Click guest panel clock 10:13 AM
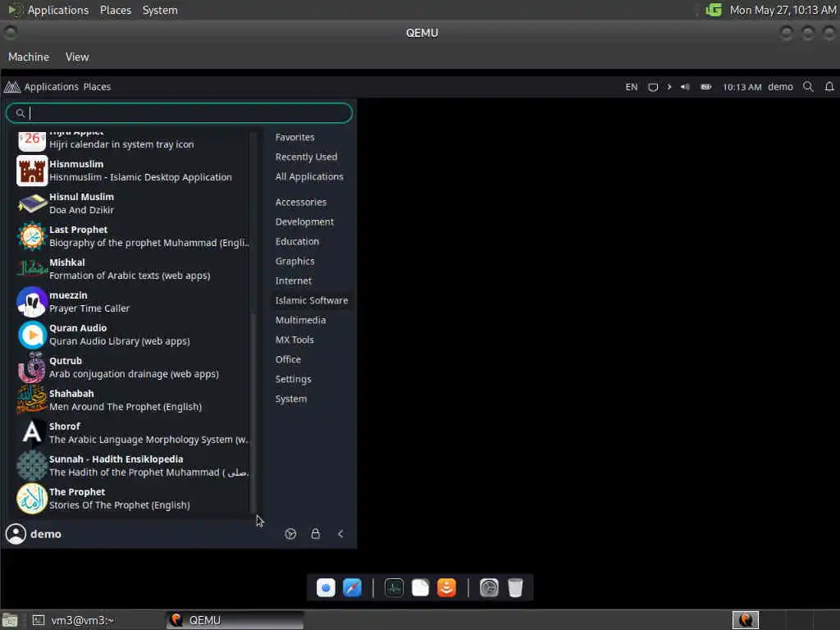Image resolution: width=840 pixels, height=630 pixels. (742, 87)
